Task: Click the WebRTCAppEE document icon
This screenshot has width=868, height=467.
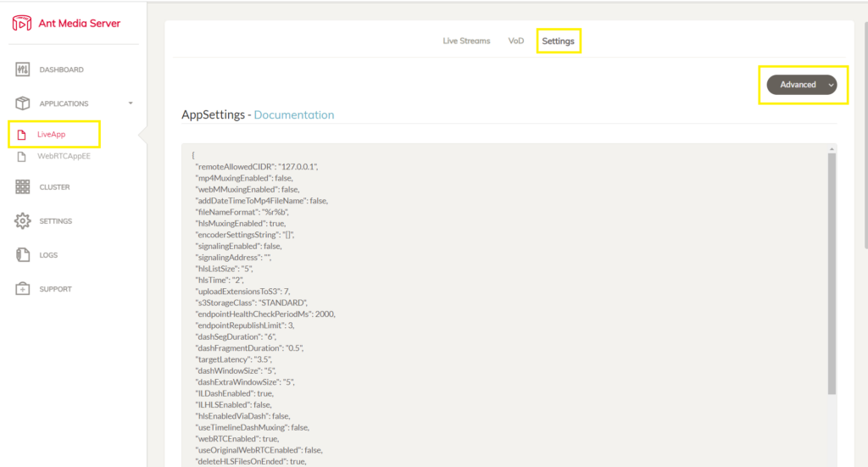Action: click(x=21, y=157)
